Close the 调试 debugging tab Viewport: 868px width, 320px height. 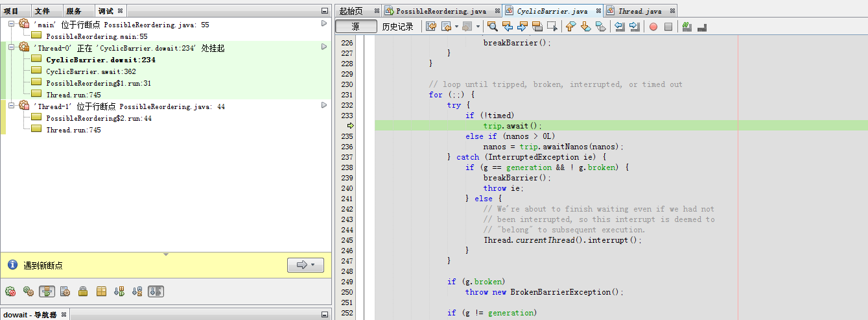point(121,11)
